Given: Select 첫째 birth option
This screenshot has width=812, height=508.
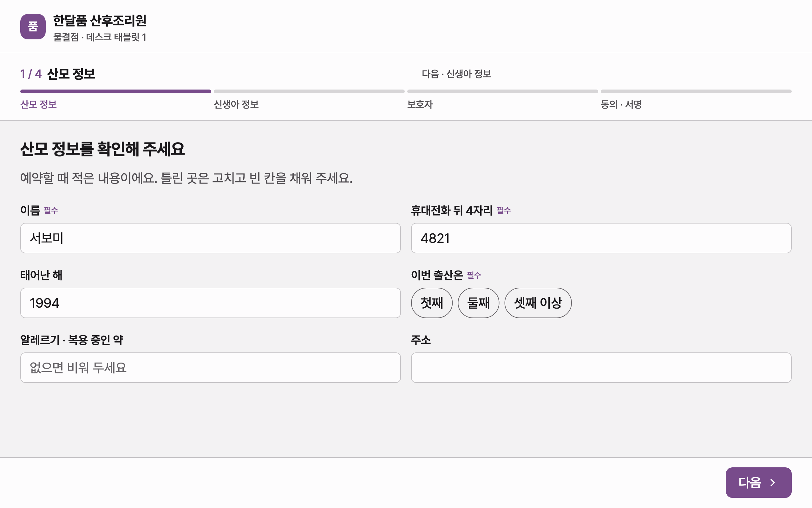Looking at the screenshot, I should [431, 303].
